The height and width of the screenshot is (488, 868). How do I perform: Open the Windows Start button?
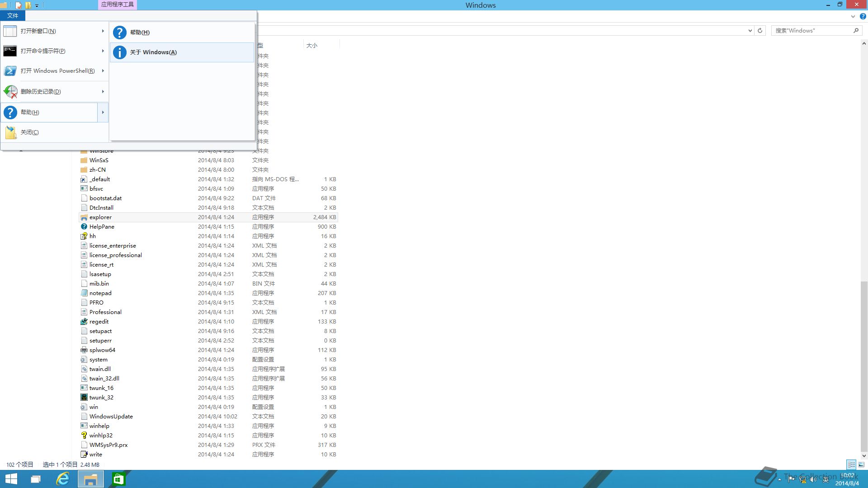pyautogui.click(x=11, y=479)
